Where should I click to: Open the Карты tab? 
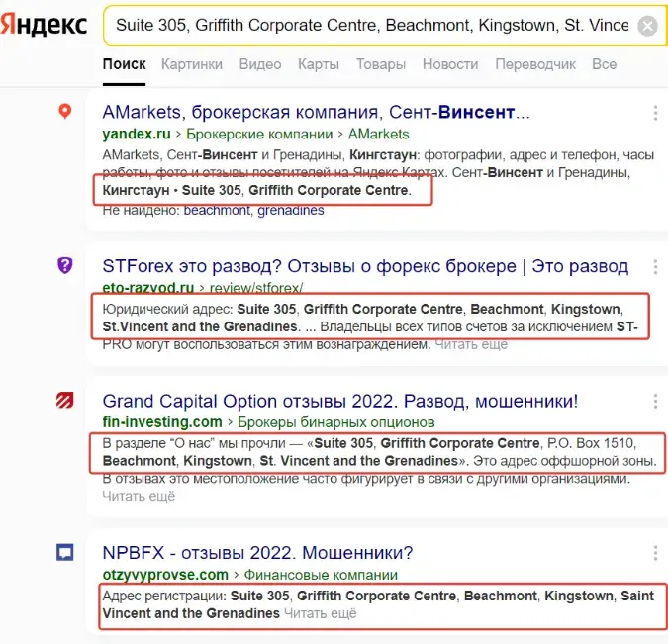pos(319,64)
